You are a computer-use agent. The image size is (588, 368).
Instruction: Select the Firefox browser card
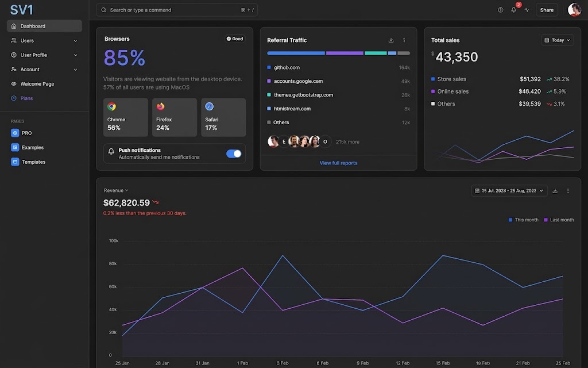(x=175, y=117)
